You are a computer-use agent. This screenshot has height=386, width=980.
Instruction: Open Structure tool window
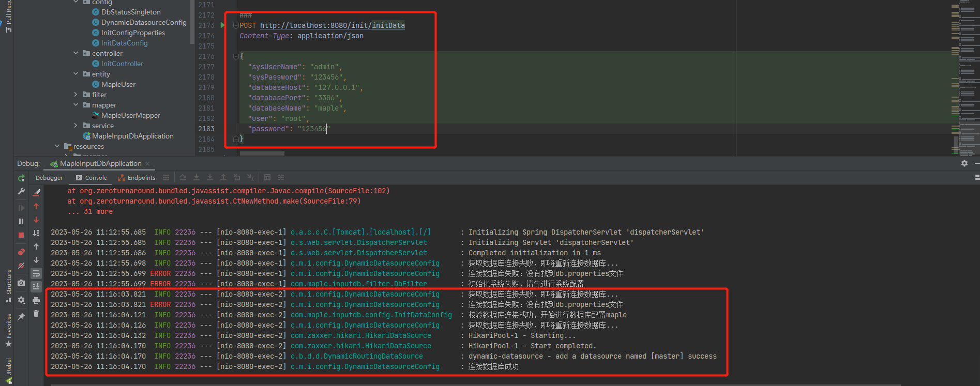(x=8, y=286)
